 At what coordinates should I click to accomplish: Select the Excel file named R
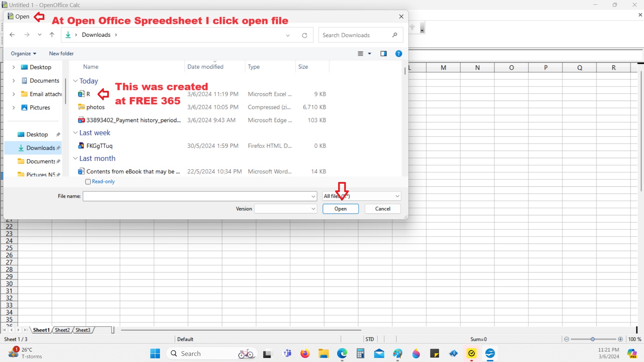click(88, 94)
